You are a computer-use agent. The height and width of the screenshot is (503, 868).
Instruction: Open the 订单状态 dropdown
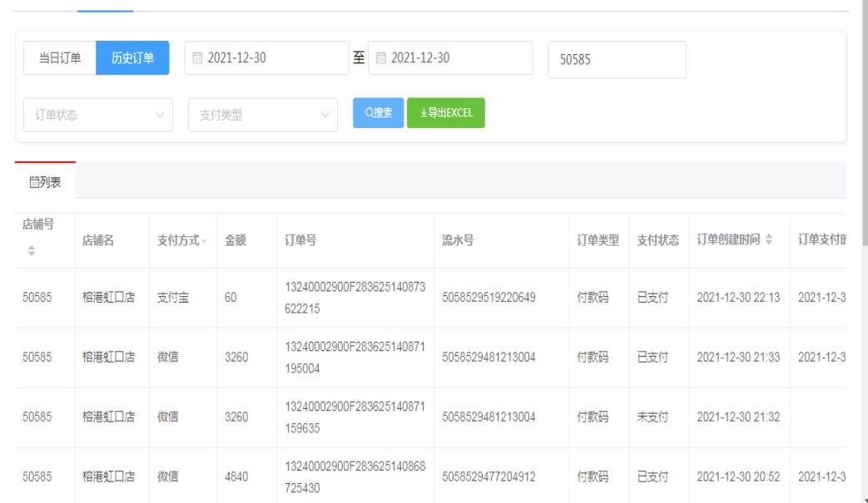pyautogui.click(x=98, y=116)
